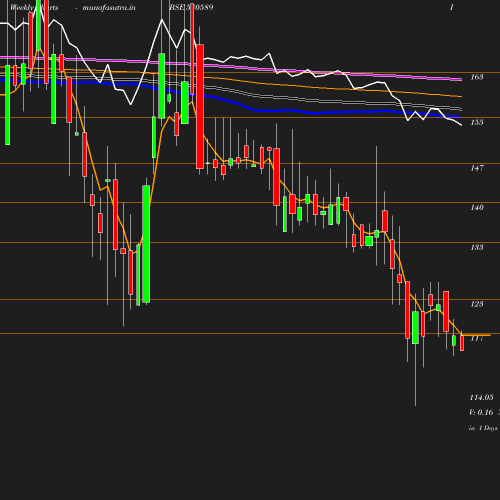Click the "munafasutra.in" text in the header

click(109, 7)
